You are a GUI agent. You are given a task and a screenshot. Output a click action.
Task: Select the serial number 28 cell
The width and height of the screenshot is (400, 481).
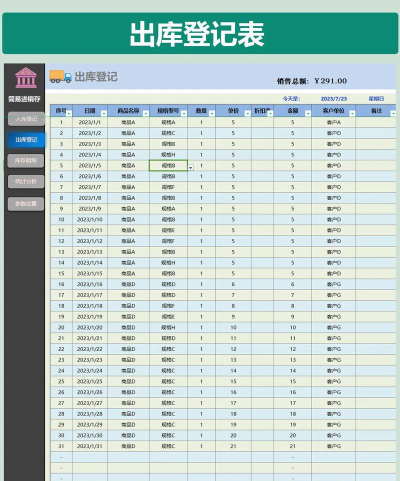point(61,414)
